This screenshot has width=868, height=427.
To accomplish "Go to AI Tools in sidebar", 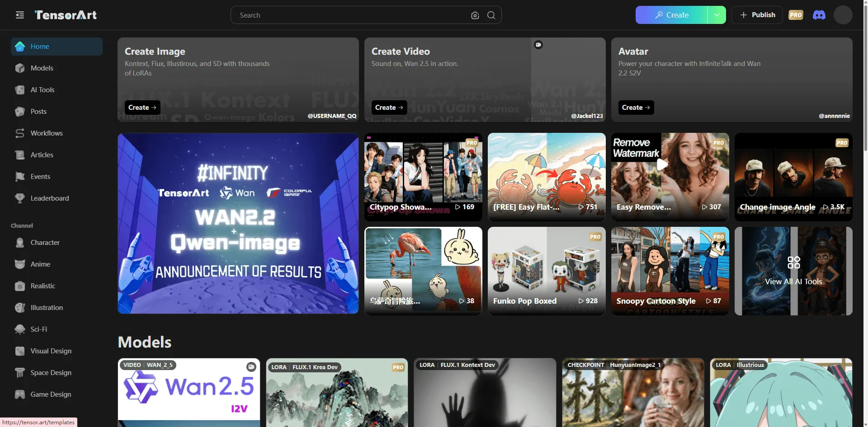I will point(42,90).
